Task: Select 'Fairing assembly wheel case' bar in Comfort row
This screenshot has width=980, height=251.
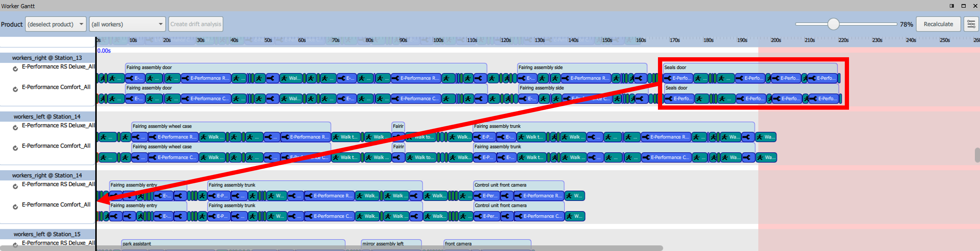Action: tap(231, 147)
